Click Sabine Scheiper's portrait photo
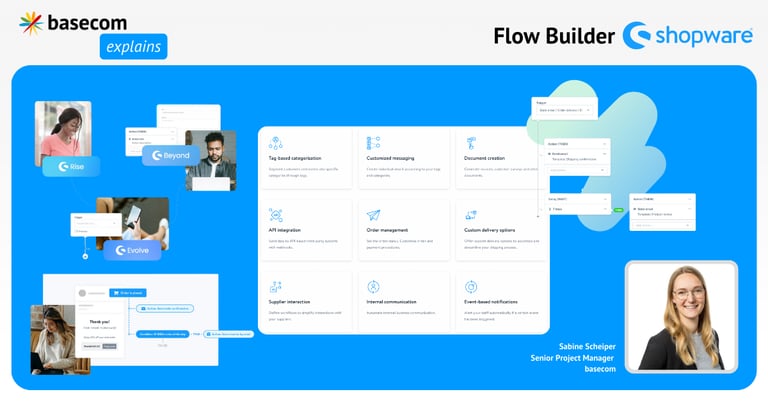Screen dimensions: 768x401 [x=681, y=317]
